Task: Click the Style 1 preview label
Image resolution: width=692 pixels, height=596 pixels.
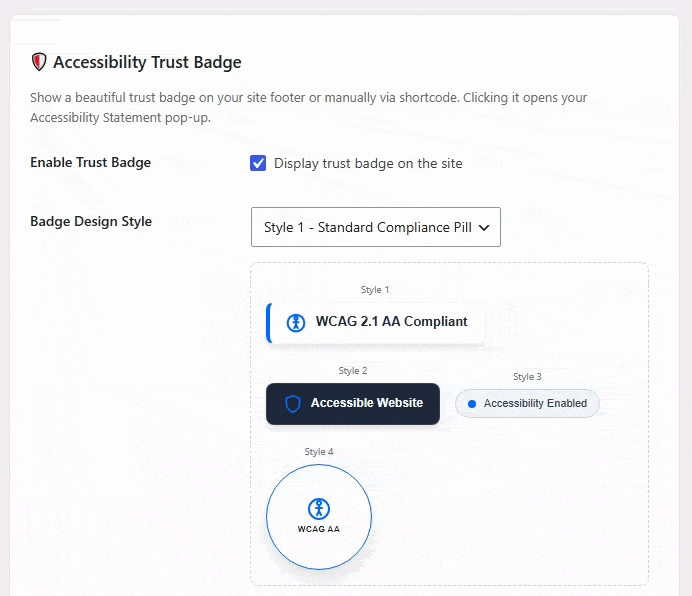Action: (375, 290)
